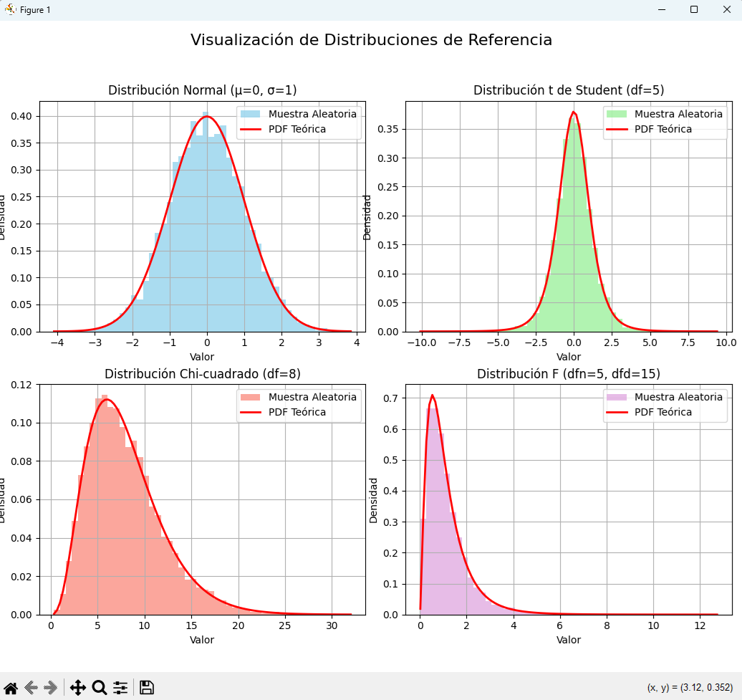Go back to previous view arrow
Image resolution: width=742 pixels, height=700 pixels.
click(x=31, y=688)
